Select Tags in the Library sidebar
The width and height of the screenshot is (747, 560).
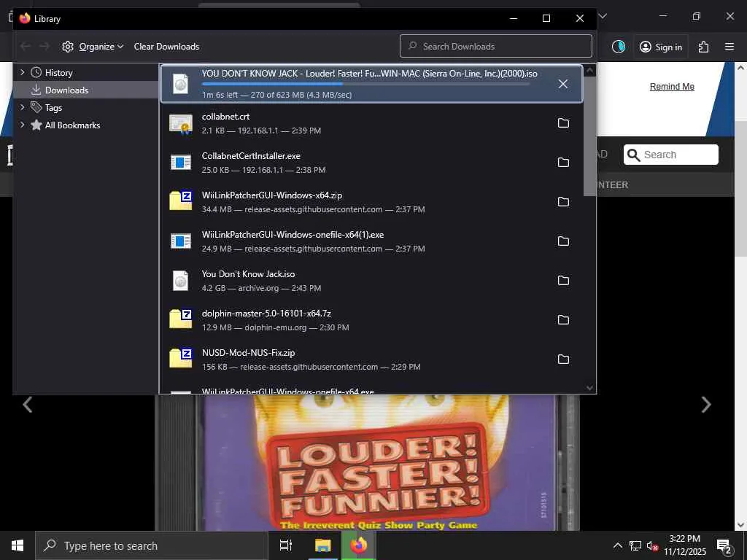point(86,108)
